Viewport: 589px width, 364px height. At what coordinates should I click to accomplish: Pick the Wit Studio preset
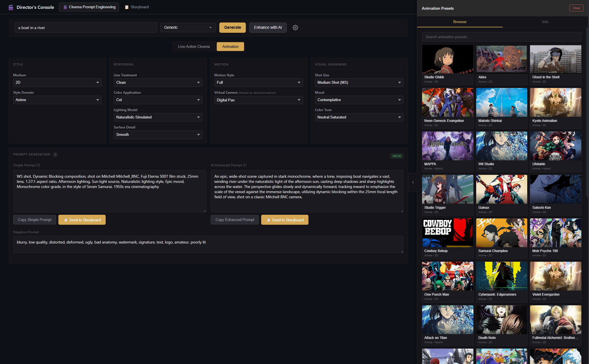502,152
